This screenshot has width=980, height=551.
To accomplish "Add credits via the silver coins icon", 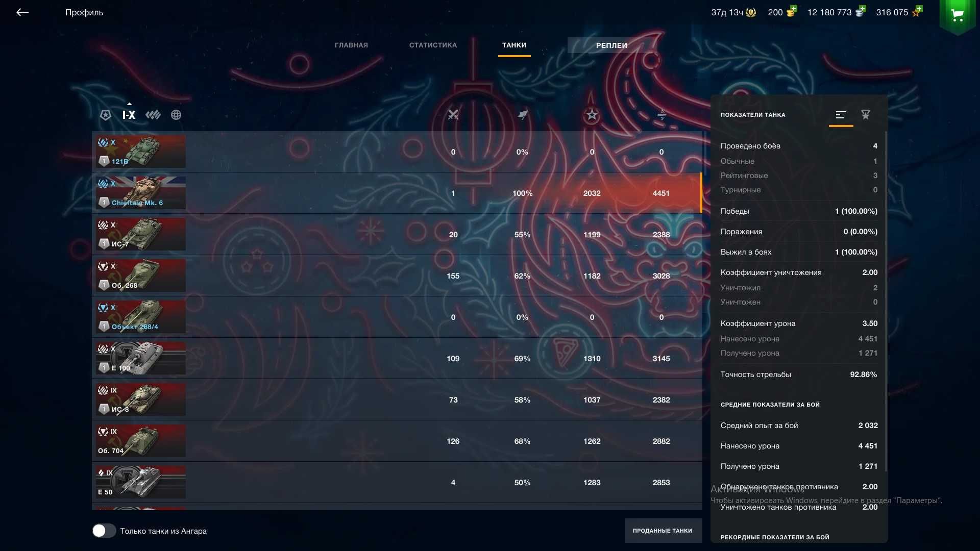I will tap(861, 11).
